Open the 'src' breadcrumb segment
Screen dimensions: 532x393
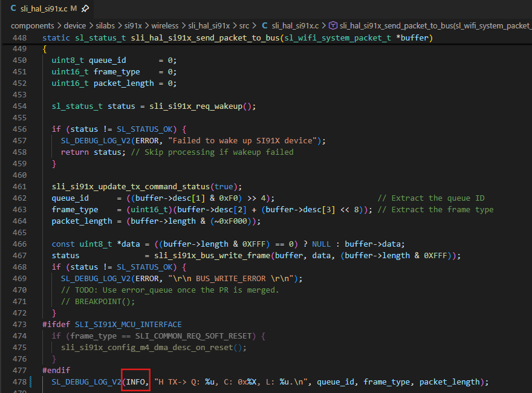pos(244,26)
